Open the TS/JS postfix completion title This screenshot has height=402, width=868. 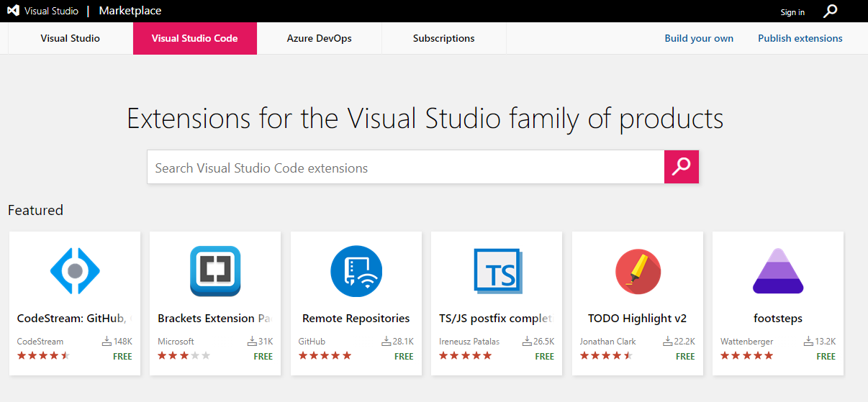[496, 318]
